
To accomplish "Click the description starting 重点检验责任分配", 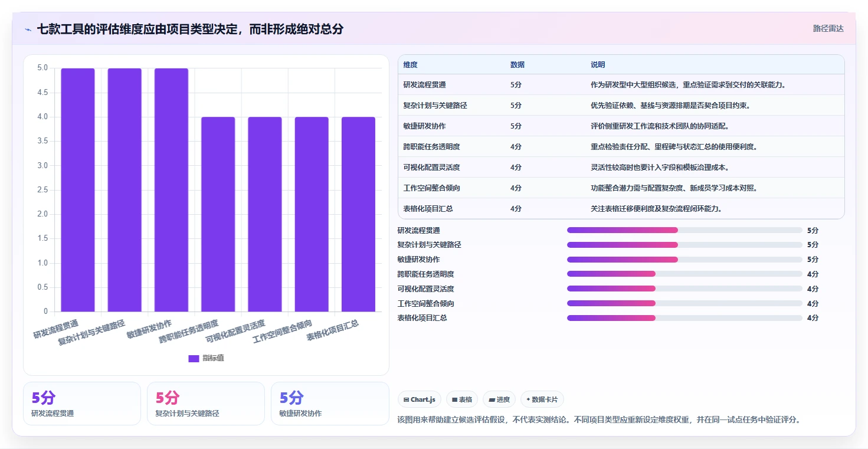I will coord(674,147).
